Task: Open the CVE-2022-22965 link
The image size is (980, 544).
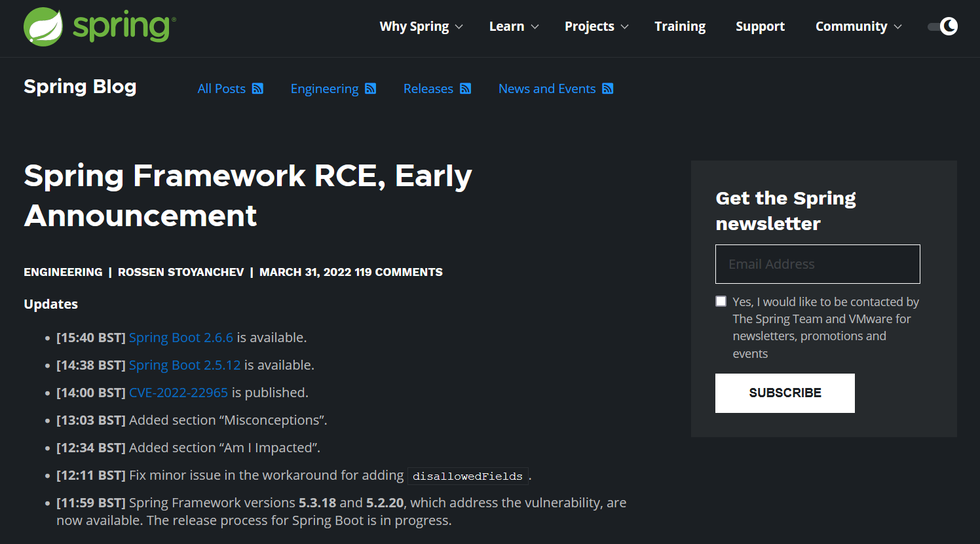Action: 178,392
